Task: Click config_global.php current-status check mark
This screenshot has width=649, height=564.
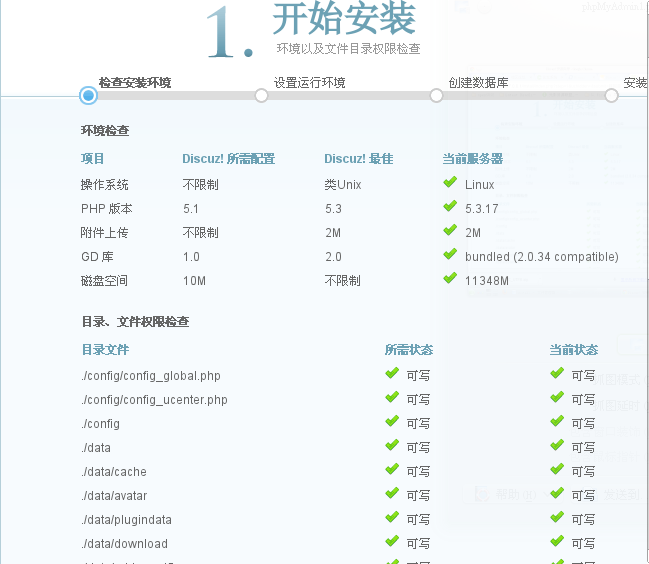Action: (x=557, y=373)
